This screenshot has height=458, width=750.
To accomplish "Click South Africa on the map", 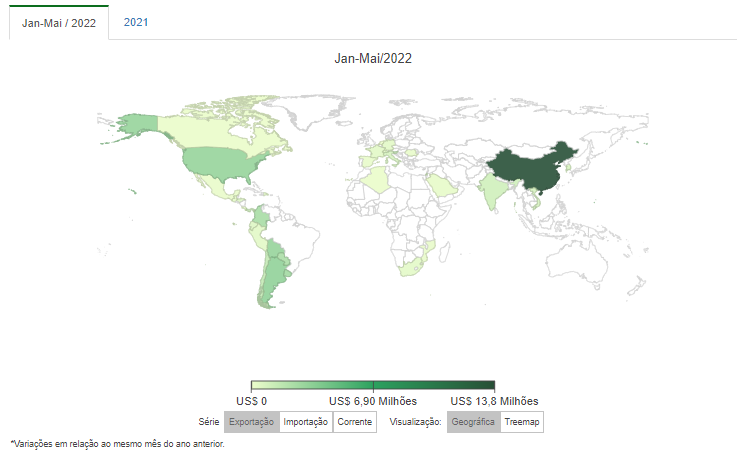I will point(412,267).
